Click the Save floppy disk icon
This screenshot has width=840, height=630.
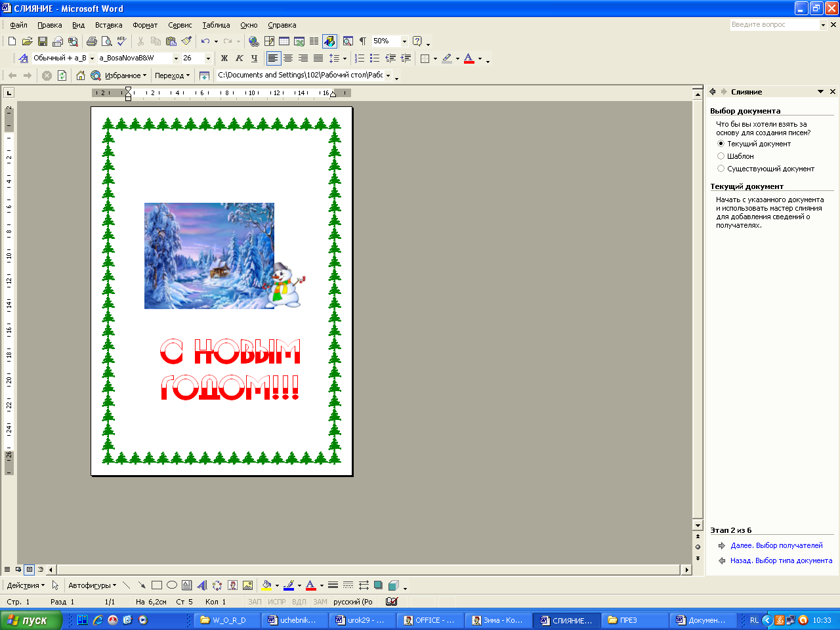tap(43, 41)
